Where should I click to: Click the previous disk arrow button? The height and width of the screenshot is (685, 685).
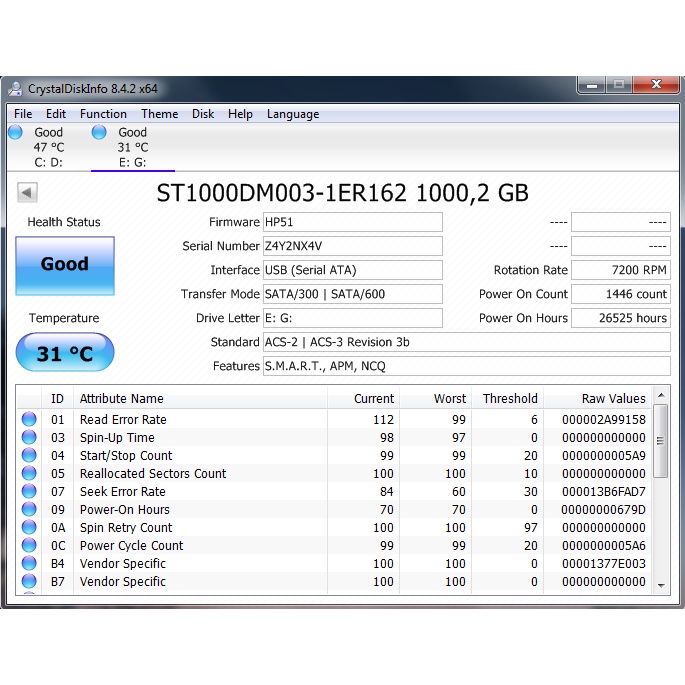point(27,193)
